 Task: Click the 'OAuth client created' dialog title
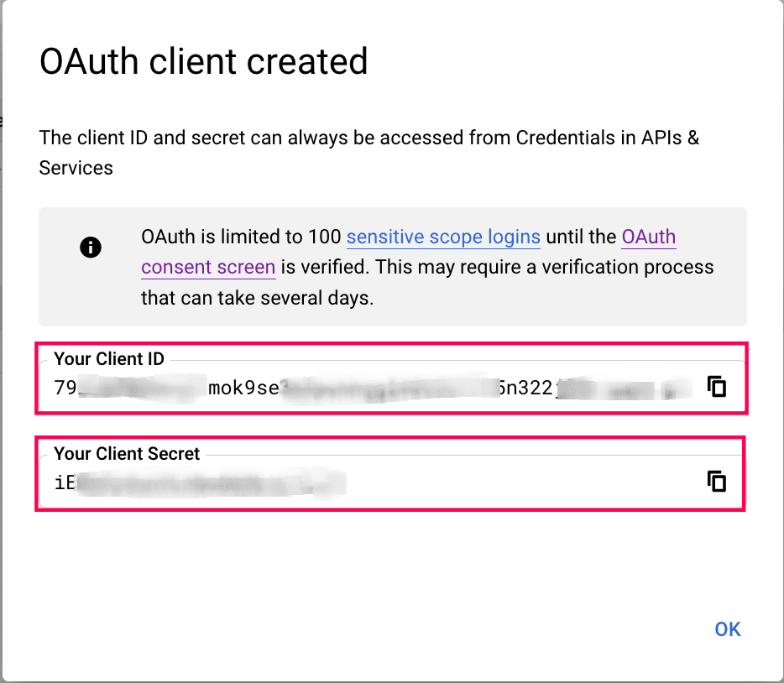coord(204,62)
